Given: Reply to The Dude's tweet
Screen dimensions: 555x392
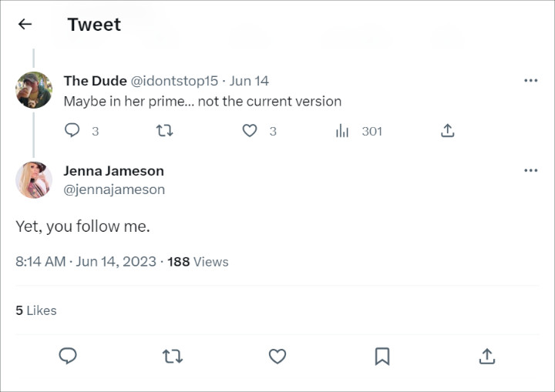Looking at the screenshot, I should click(72, 130).
